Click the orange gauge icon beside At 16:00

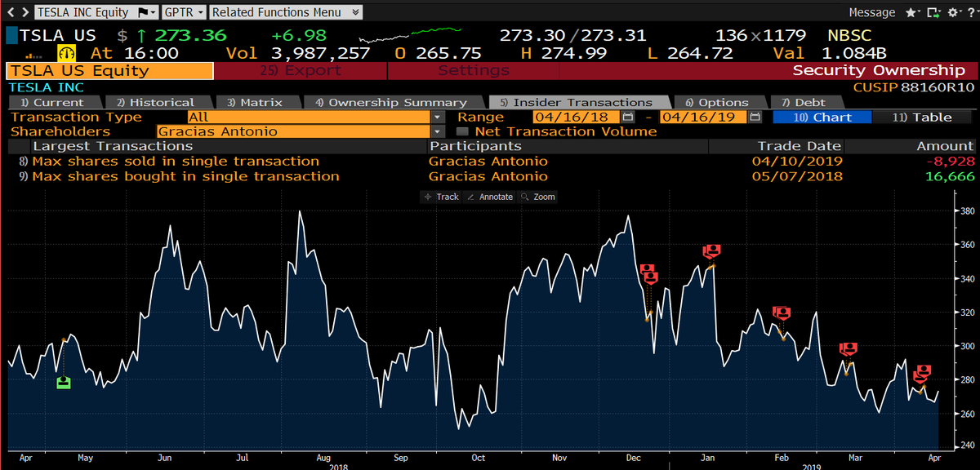tap(67, 53)
